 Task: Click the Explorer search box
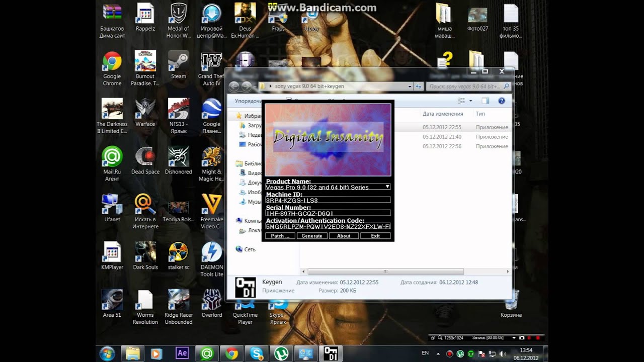coord(469,86)
